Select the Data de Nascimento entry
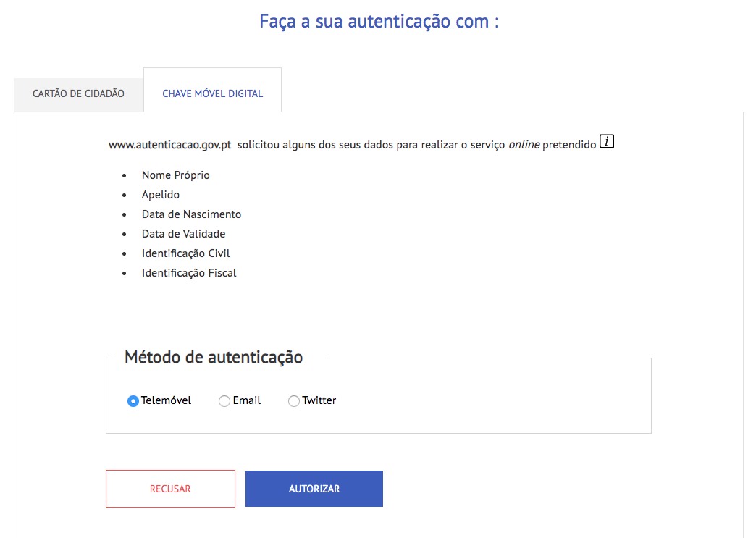The height and width of the screenshot is (538, 756). tap(191, 214)
